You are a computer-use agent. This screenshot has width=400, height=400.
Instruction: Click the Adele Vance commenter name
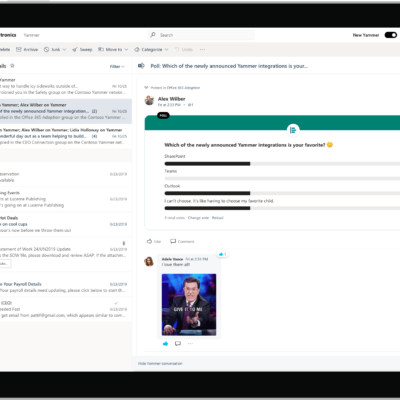tap(172, 259)
